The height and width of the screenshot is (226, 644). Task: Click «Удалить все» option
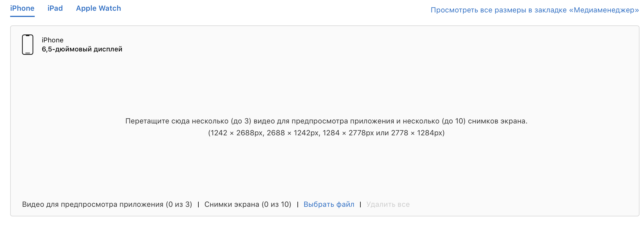pyautogui.click(x=388, y=204)
